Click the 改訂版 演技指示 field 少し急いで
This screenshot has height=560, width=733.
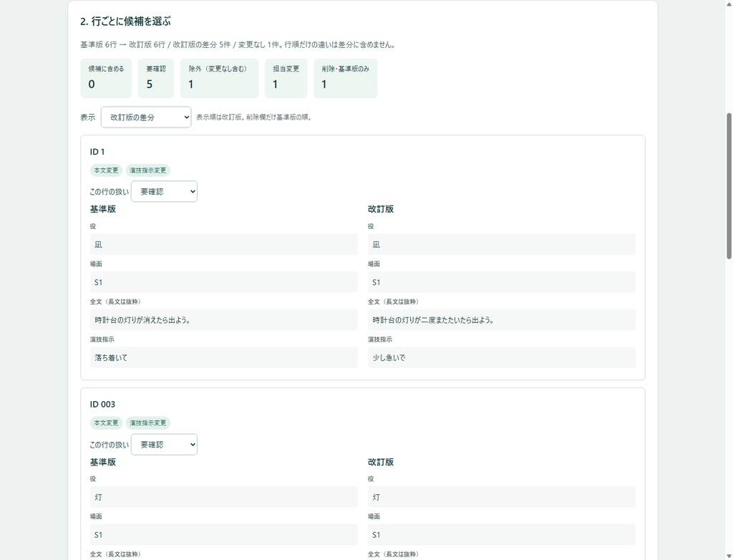(x=502, y=357)
